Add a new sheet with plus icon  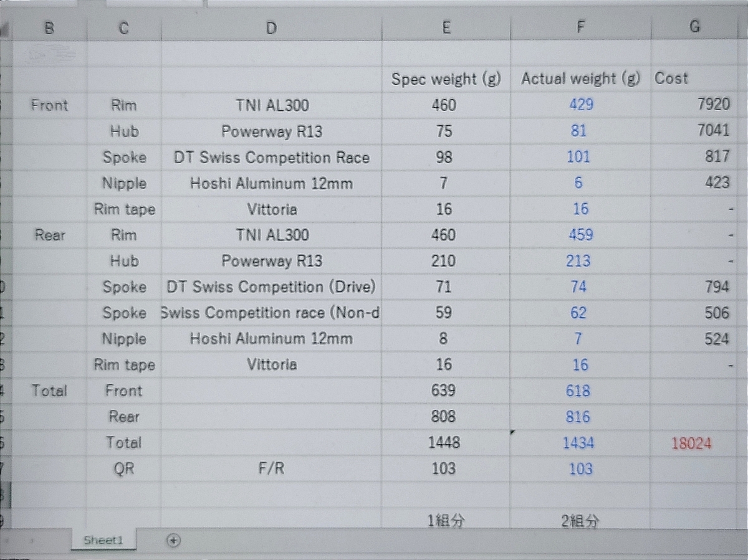pyautogui.click(x=174, y=540)
